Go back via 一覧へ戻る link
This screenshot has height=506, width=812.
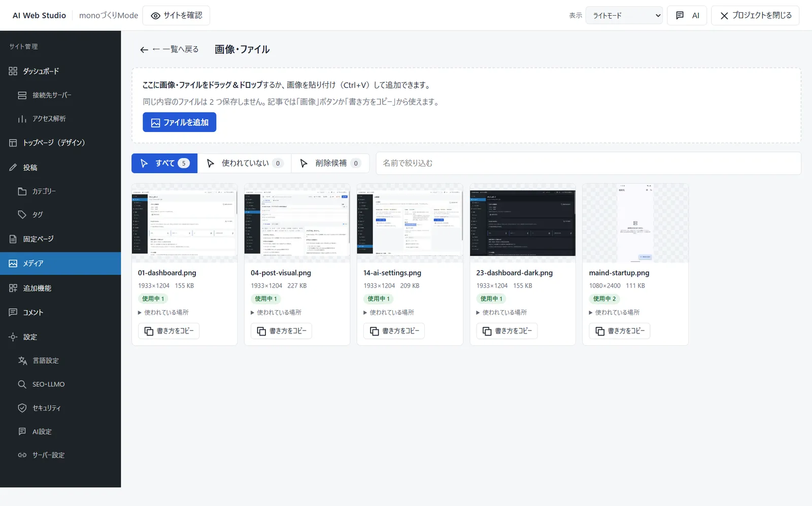(x=169, y=49)
